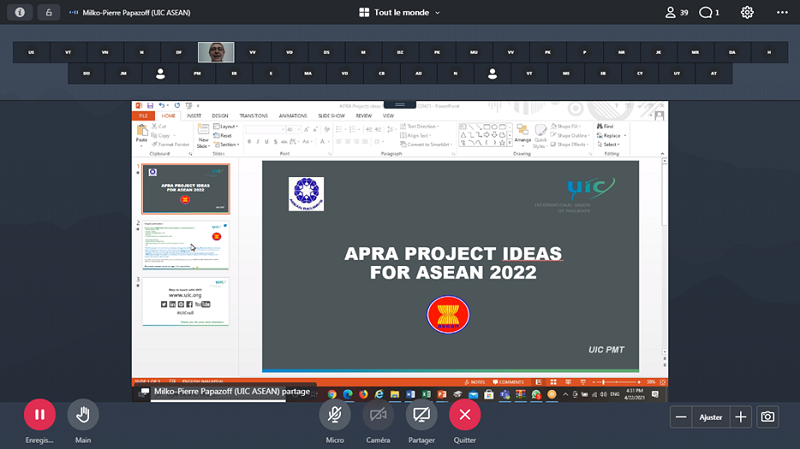Open the chat messages panel
Screen dimensions: 800x449
pyautogui.click(x=709, y=12)
